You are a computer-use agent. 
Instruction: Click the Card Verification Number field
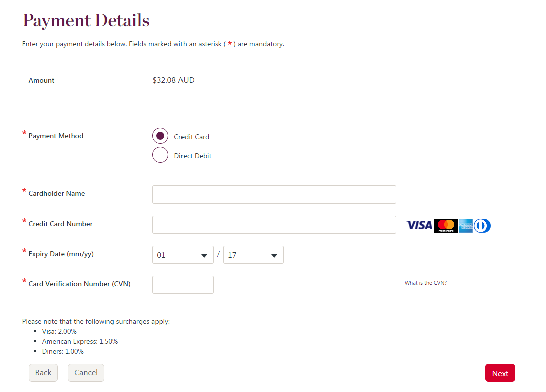click(x=183, y=285)
